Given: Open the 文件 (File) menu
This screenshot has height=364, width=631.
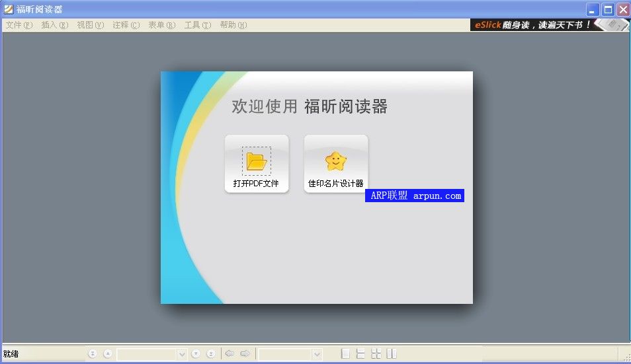Looking at the screenshot, I should click(19, 25).
